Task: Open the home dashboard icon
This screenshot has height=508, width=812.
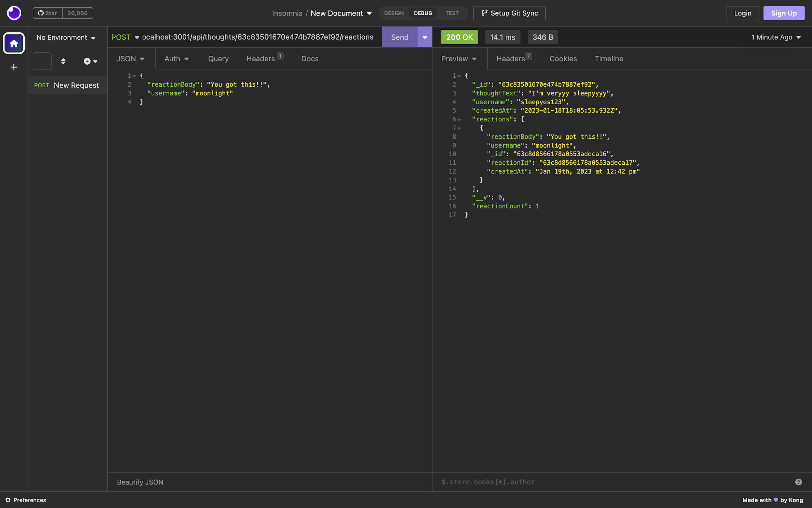Action: pyautogui.click(x=14, y=43)
